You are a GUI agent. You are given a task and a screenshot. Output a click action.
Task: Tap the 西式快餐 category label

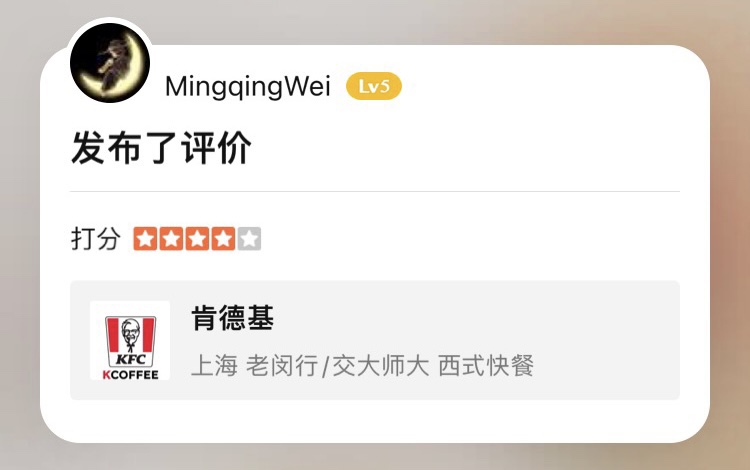[486, 366]
